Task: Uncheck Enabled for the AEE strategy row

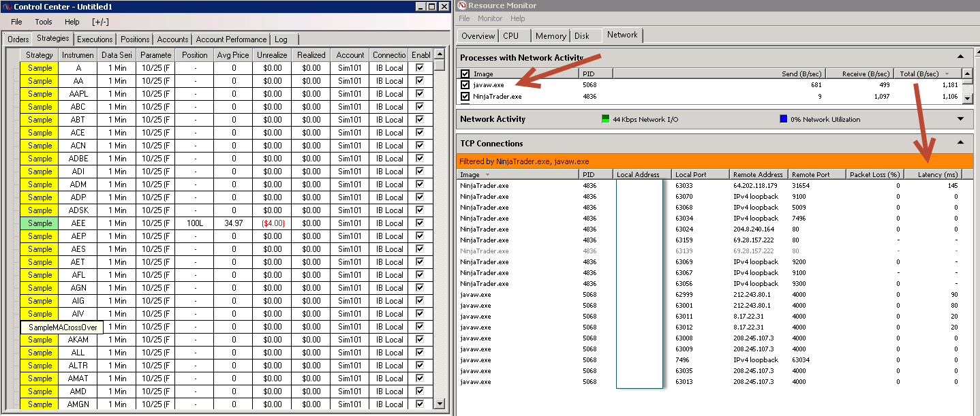Action: pyautogui.click(x=420, y=223)
